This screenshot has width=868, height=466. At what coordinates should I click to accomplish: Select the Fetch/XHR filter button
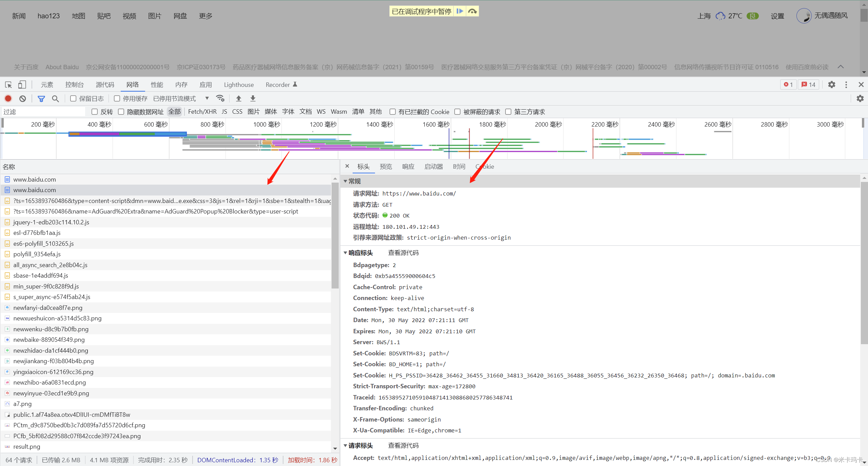point(202,112)
